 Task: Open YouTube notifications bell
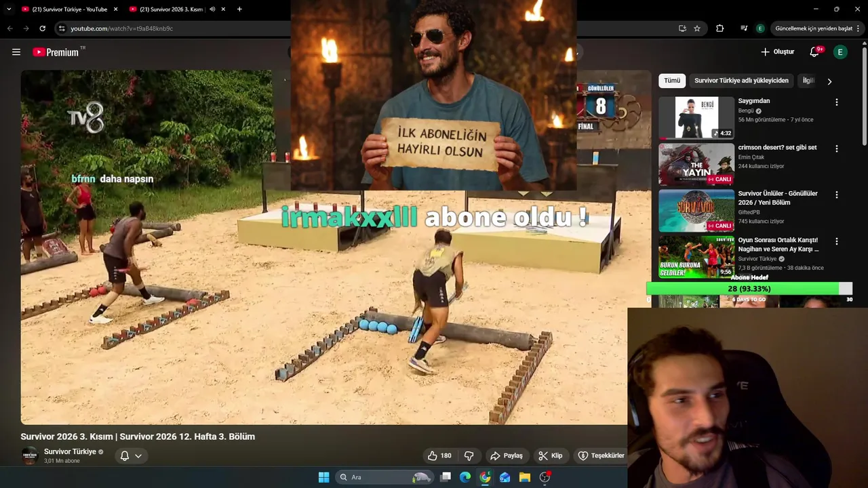click(815, 52)
